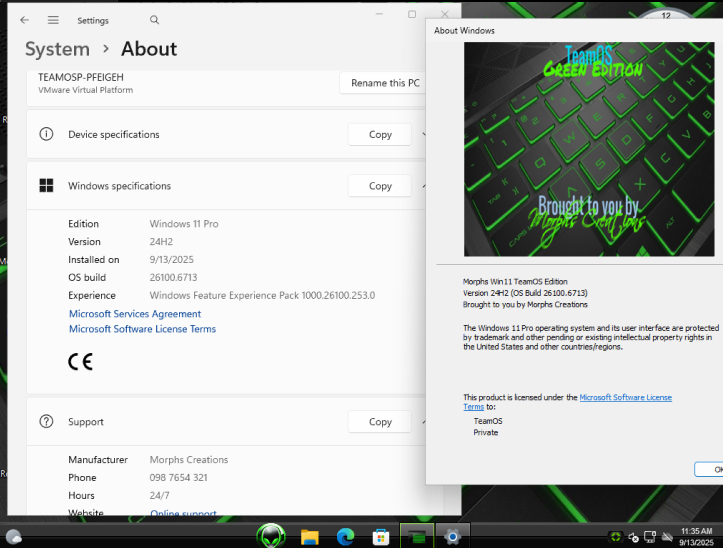
Task: Select the Windows Feature Experience Pack value
Action: (262, 295)
